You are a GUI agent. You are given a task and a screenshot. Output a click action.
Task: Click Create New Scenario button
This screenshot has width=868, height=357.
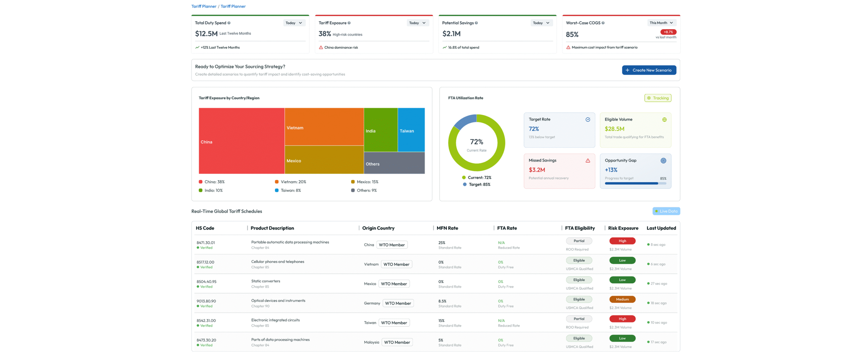tap(649, 70)
